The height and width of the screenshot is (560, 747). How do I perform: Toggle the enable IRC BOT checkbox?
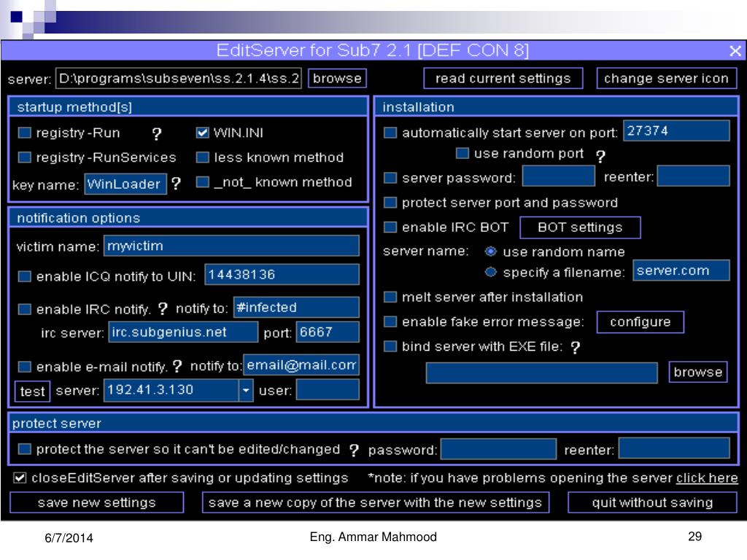coord(390,227)
